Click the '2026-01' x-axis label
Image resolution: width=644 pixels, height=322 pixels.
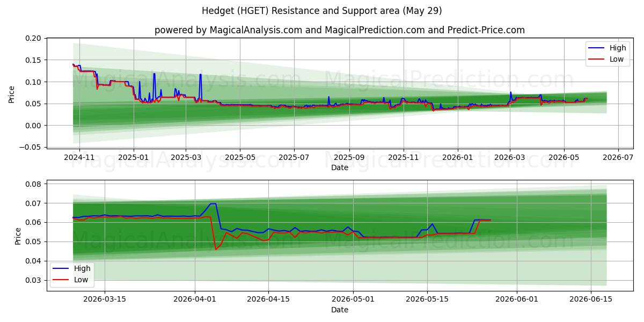457,158
